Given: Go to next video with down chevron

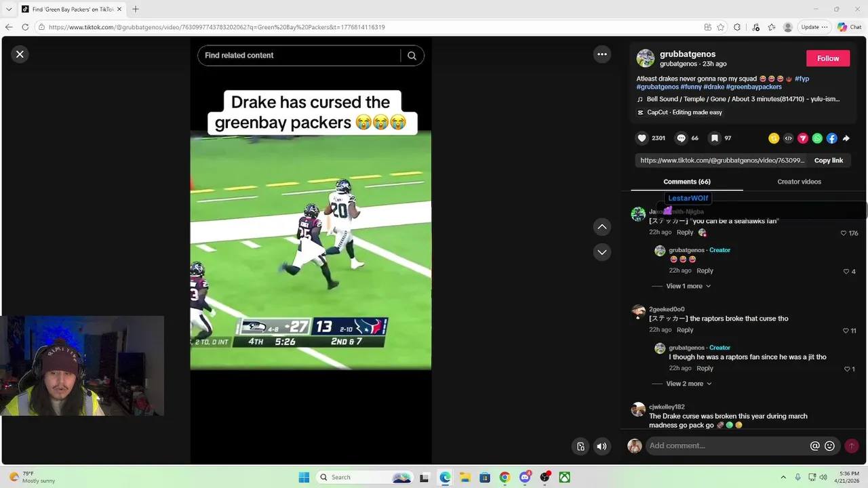Looking at the screenshot, I should [x=601, y=252].
